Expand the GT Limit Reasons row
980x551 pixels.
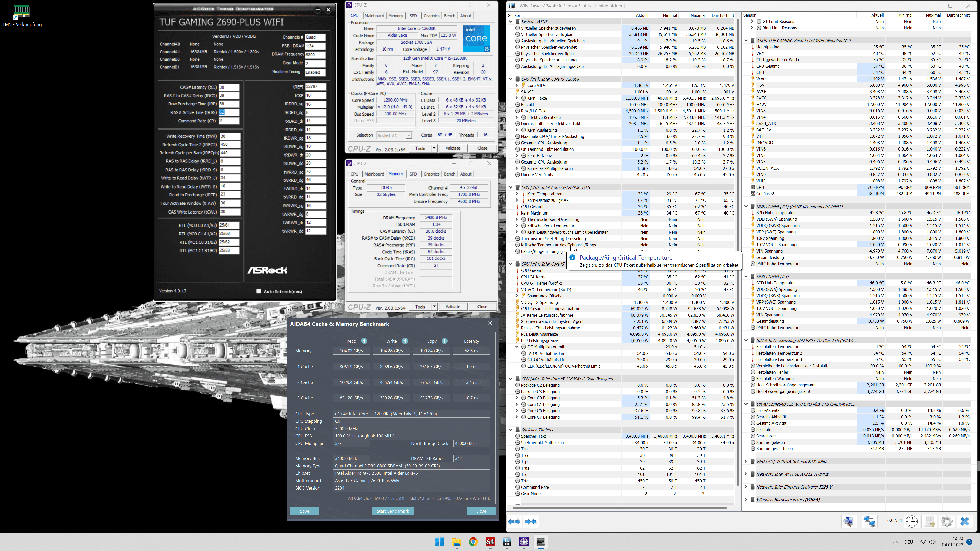752,22
